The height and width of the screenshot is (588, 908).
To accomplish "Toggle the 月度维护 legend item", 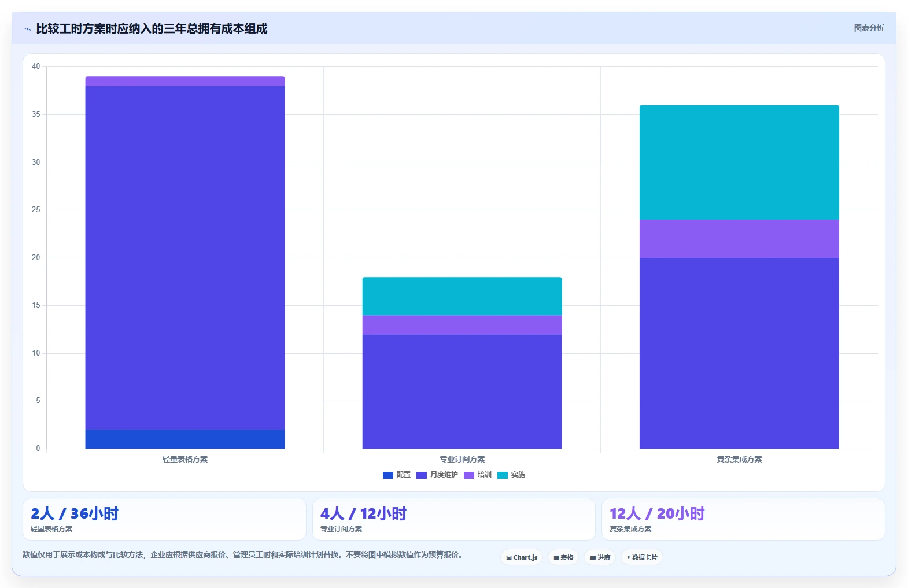I will point(437,475).
